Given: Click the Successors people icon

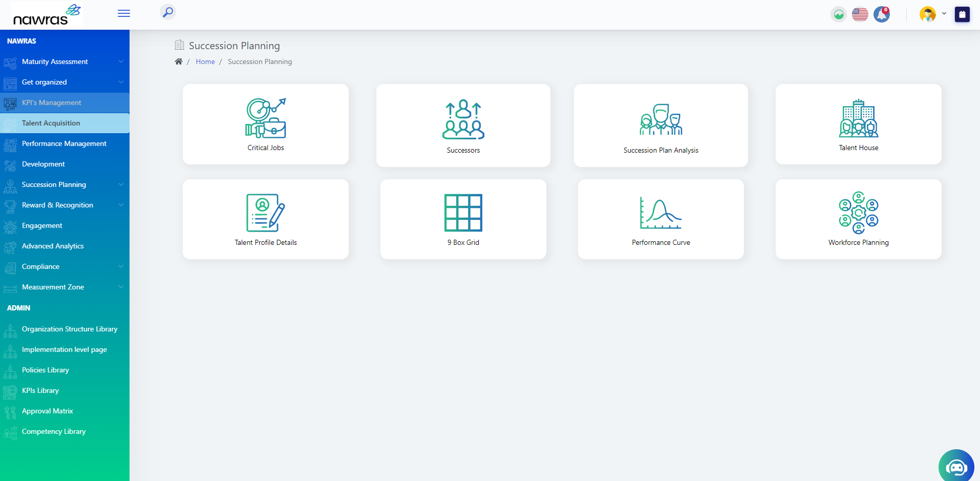Looking at the screenshot, I should point(463,119).
